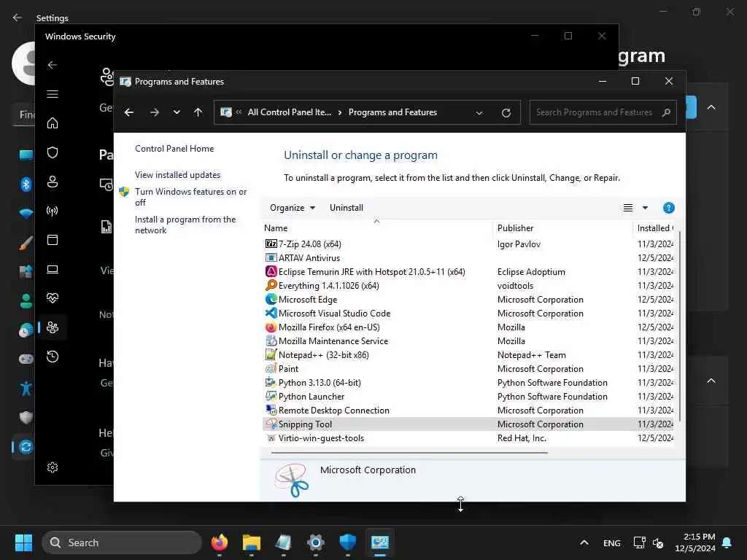Open the Organize dropdown menu
Image resolution: width=747 pixels, height=560 pixels.
[293, 208]
